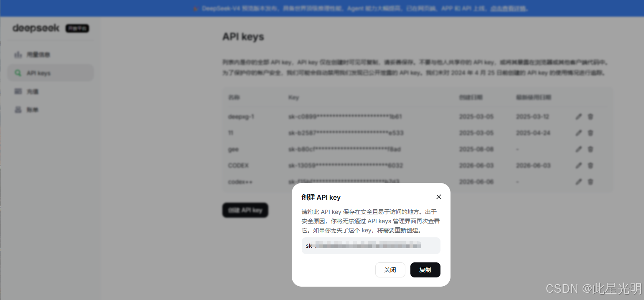The image size is (644, 300).
Task: Click CODEX last-used date 2026-06-03
Action: [533, 165]
